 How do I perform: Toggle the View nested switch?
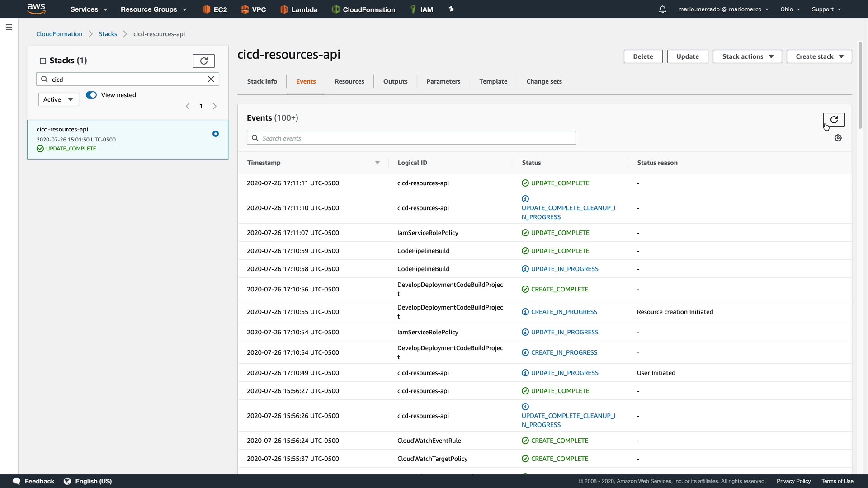tap(91, 95)
